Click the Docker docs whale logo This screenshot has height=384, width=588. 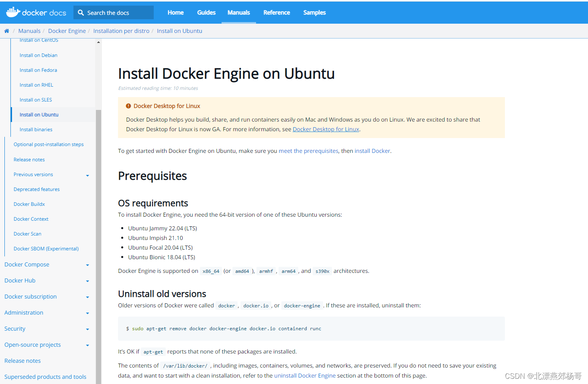[13, 12]
